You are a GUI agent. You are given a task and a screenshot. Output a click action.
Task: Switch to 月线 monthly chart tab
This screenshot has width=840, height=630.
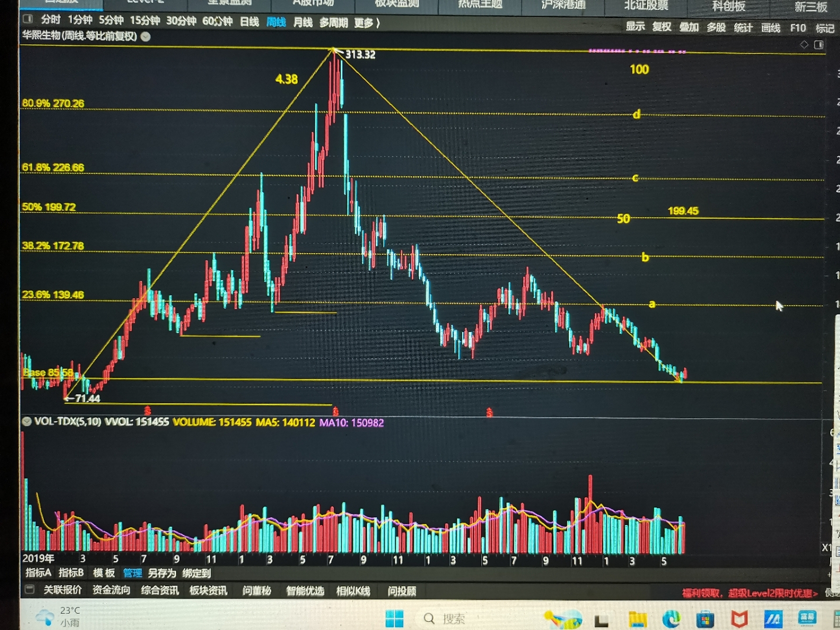303,23
